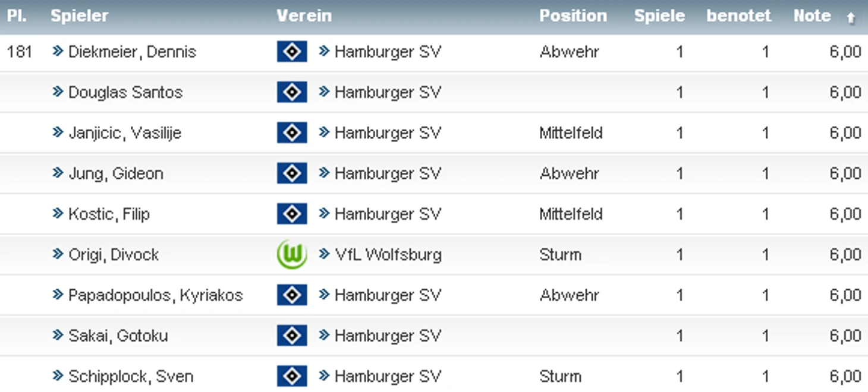Click the Hamburger SV crest in Schipplock's row
The height and width of the screenshot is (392, 868).
[292, 376]
